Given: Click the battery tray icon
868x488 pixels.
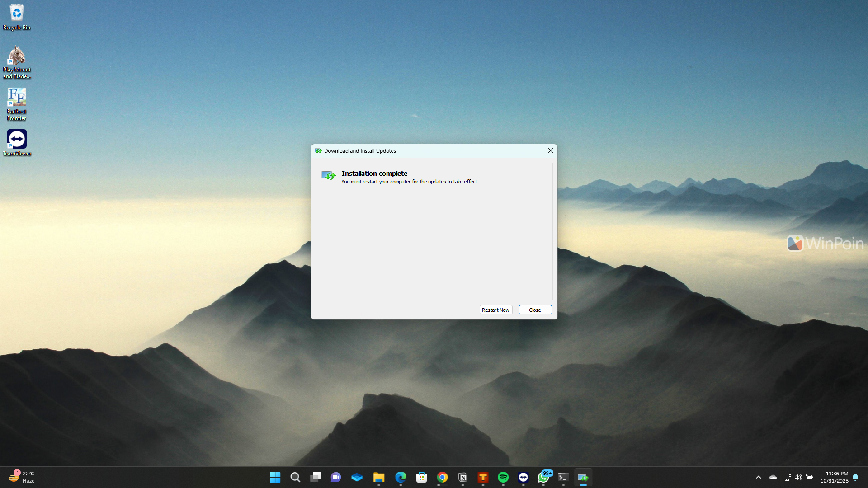Looking at the screenshot, I should [809, 477].
